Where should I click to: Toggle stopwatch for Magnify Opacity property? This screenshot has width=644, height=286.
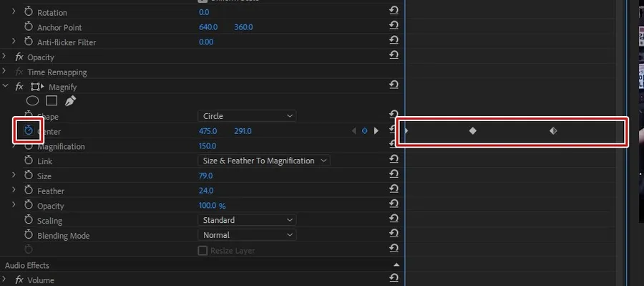(x=29, y=205)
